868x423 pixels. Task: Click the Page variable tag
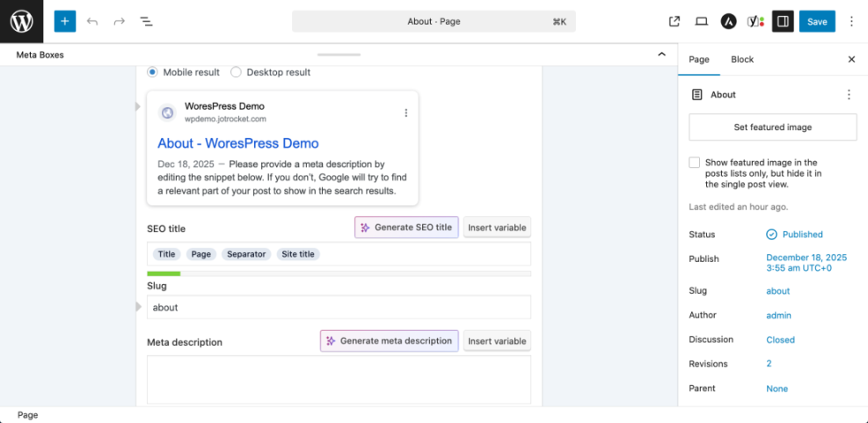point(201,254)
